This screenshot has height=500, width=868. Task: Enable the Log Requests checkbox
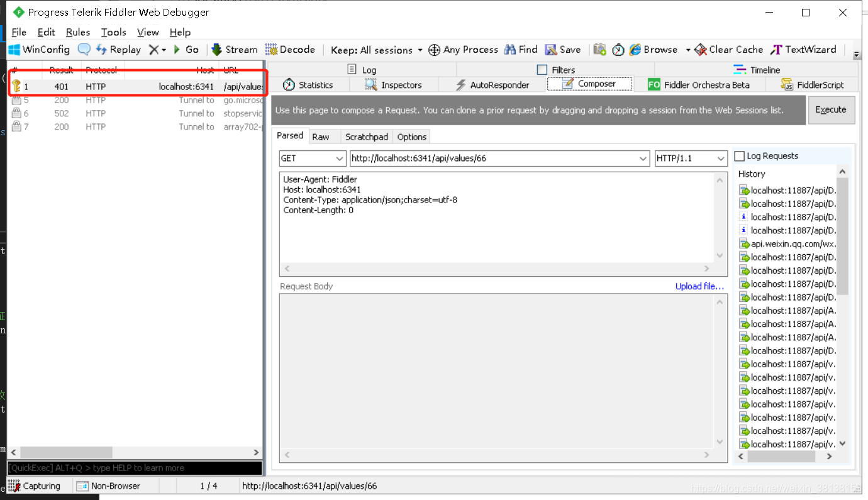pos(740,156)
